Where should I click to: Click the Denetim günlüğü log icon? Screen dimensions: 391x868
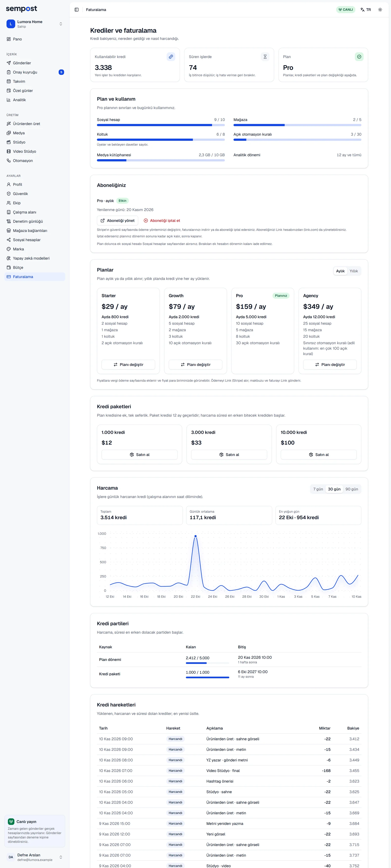click(x=9, y=221)
